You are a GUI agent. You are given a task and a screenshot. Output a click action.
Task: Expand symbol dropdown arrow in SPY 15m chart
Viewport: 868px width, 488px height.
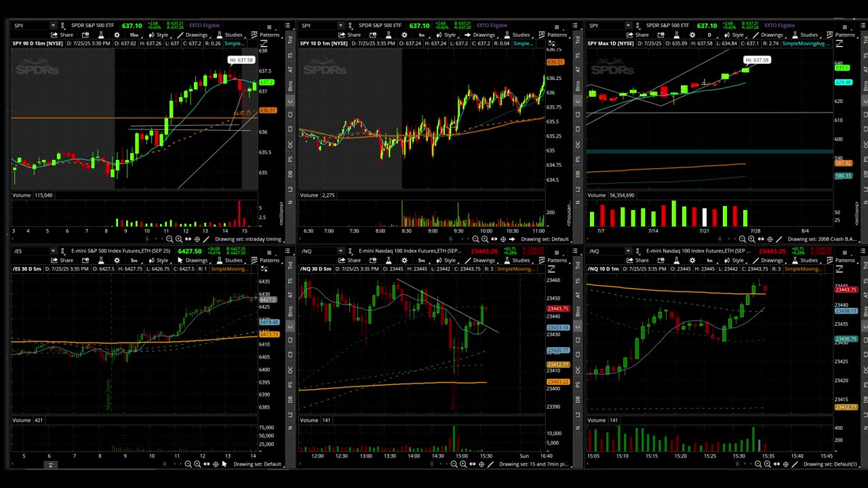click(53, 26)
